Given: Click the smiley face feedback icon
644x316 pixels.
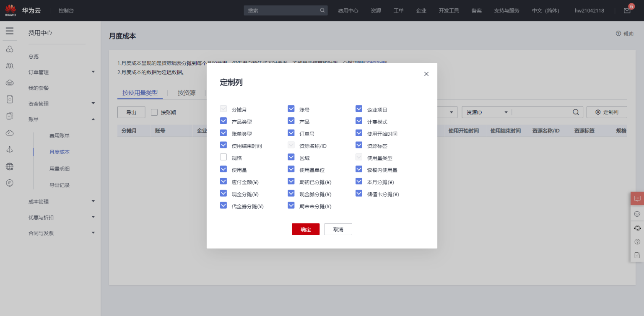Looking at the screenshot, I should coord(637,214).
